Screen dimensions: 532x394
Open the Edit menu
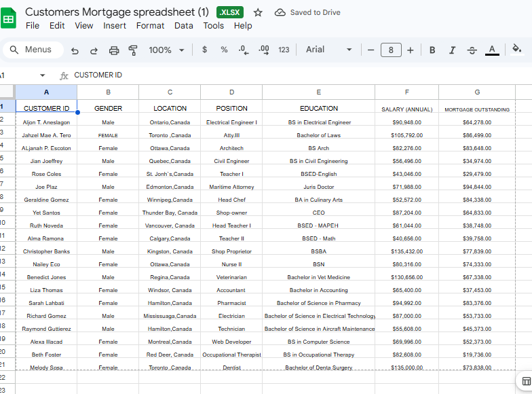coord(57,26)
